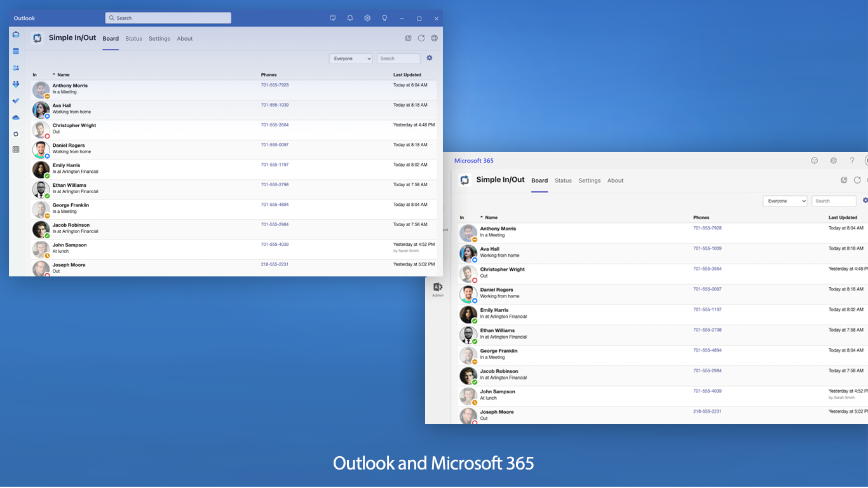Send feedback with the Microsoft 365 smiley icon
Screen dimensions: 868x488
point(815,161)
